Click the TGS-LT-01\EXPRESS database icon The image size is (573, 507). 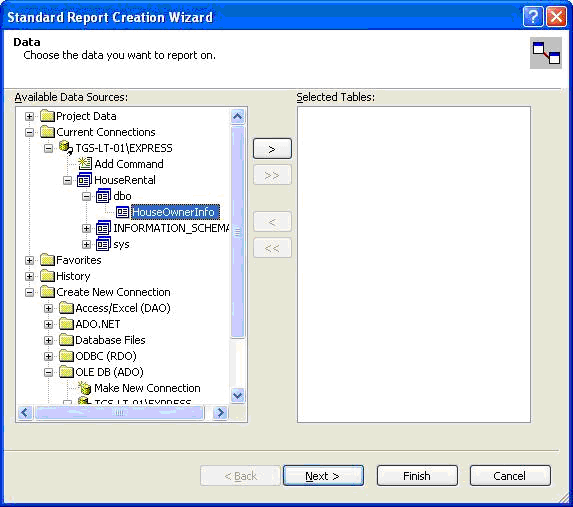coord(66,147)
